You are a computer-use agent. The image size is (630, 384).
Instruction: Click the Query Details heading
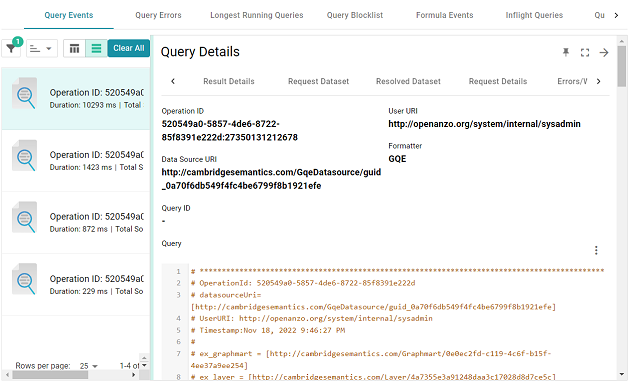coord(200,52)
